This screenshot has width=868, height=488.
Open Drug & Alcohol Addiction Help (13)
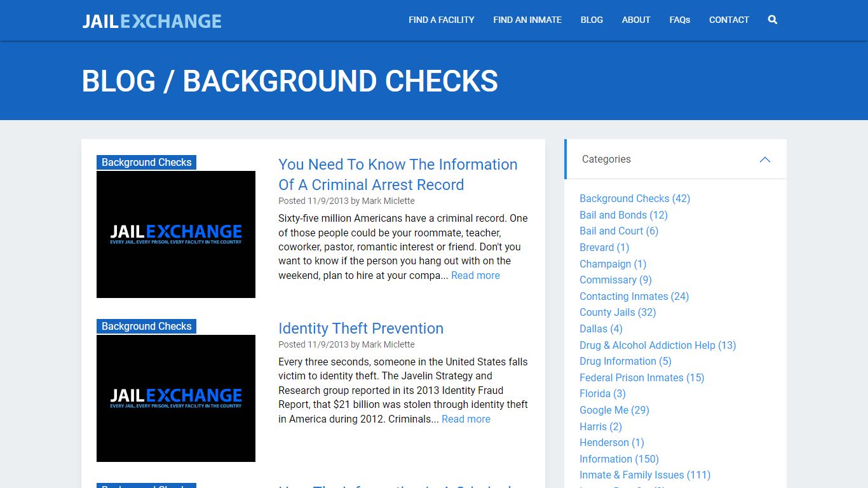point(658,345)
